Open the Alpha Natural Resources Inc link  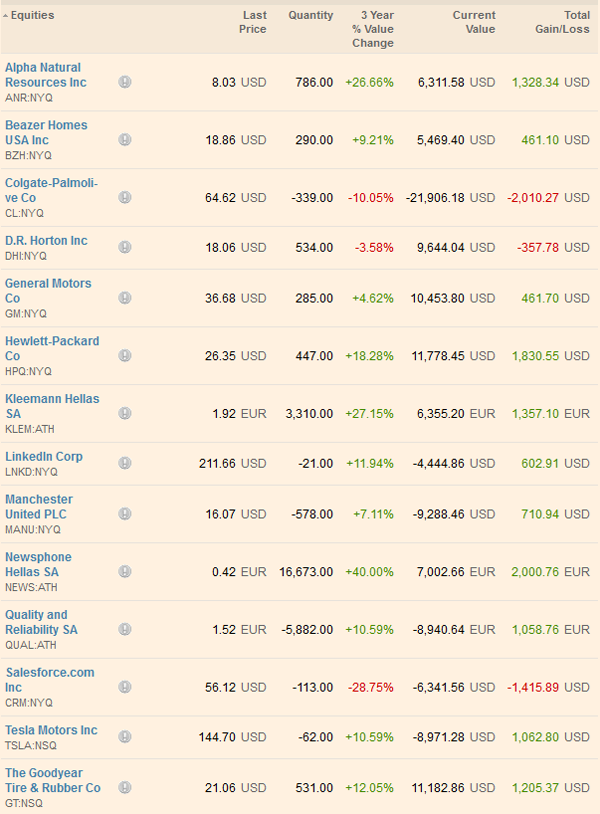click(x=46, y=75)
